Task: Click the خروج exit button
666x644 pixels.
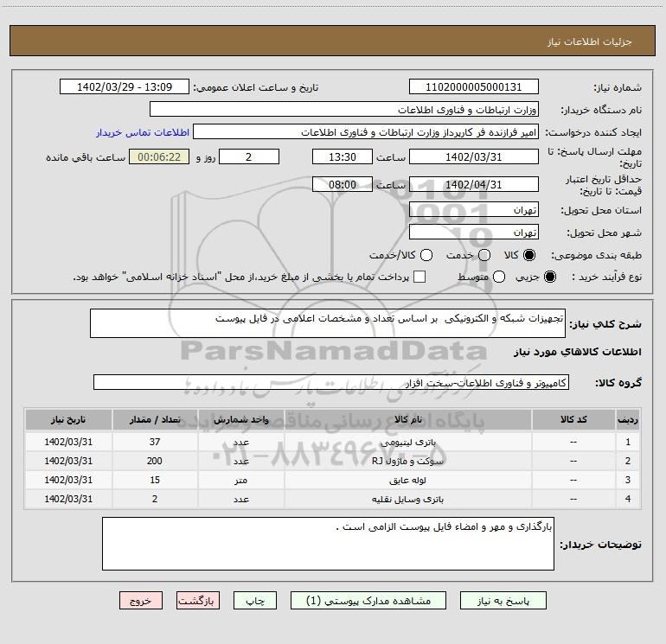Action: pos(141,601)
